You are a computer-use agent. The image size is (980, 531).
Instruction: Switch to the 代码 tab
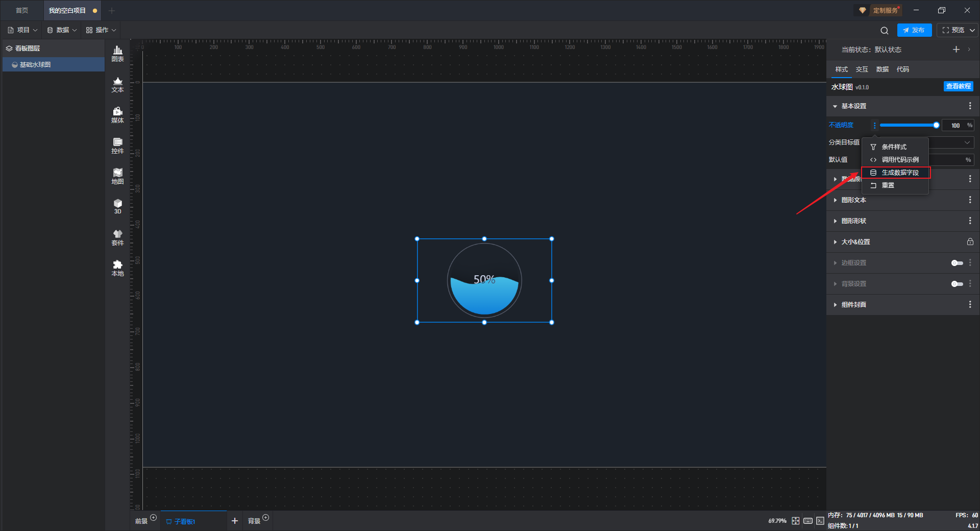coord(902,69)
